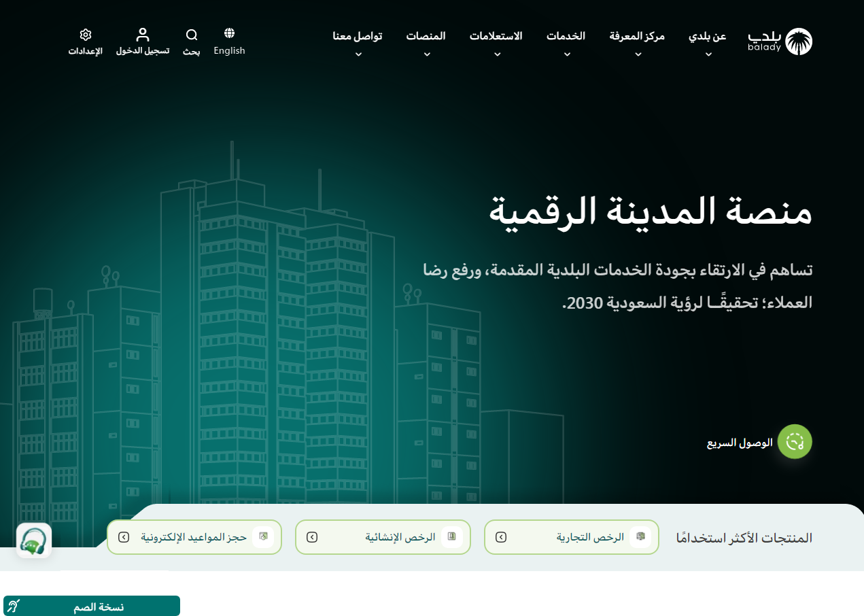Click the Balady palm logo
This screenshot has width=864, height=616.
798,41
